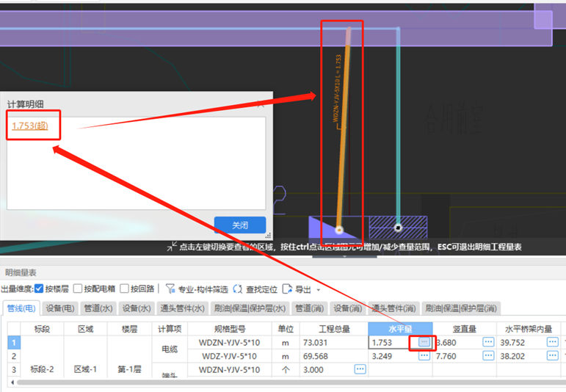Open 工程总量 details for row 3
Screen dimensions: 566x392
click(360, 369)
